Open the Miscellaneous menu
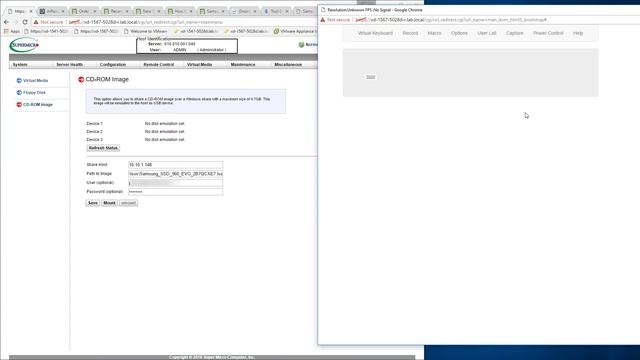Image resolution: width=640 pixels, height=360 pixels. point(288,64)
